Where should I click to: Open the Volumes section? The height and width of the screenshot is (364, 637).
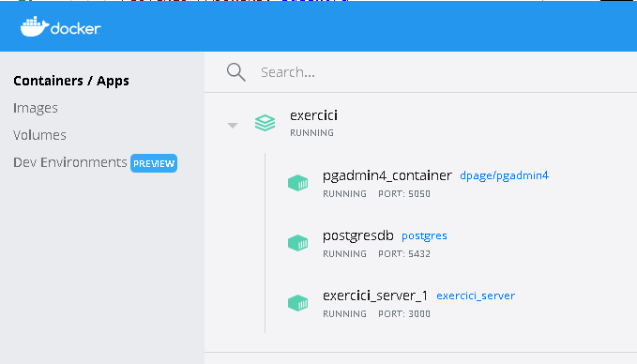coord(39,135)
